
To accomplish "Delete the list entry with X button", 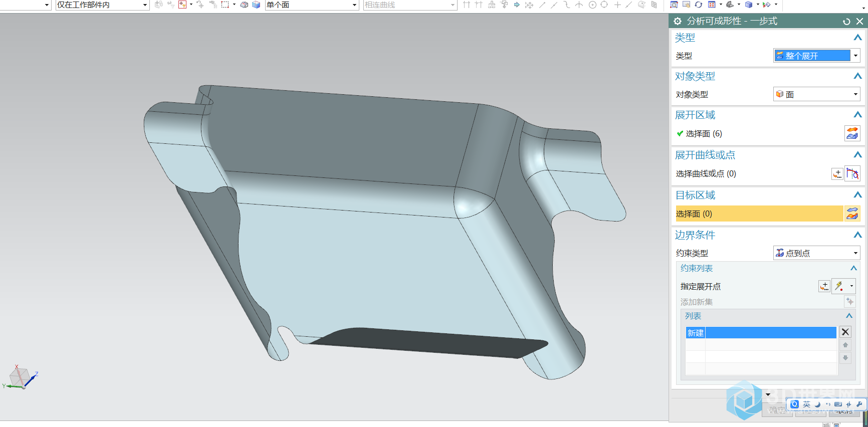I will 845,332.
